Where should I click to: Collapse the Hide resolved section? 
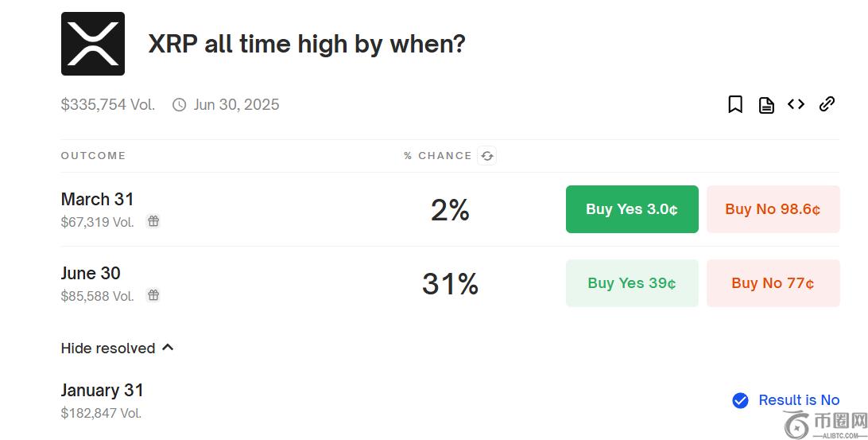[x=117, y=348]
